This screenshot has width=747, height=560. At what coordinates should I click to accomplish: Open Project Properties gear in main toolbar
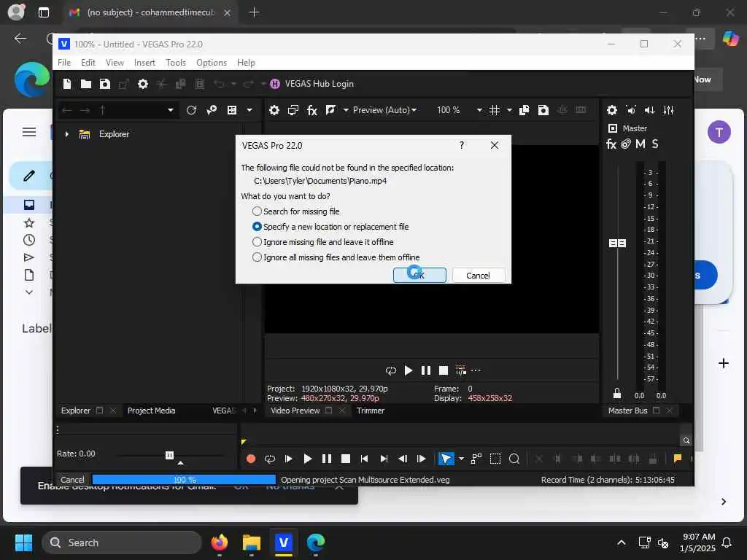click(x=143, y=84)
